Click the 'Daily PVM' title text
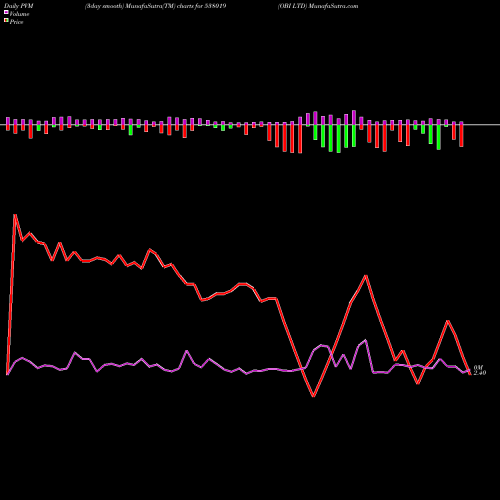This screenshot has height=500, width=500. tap(19, 6)
